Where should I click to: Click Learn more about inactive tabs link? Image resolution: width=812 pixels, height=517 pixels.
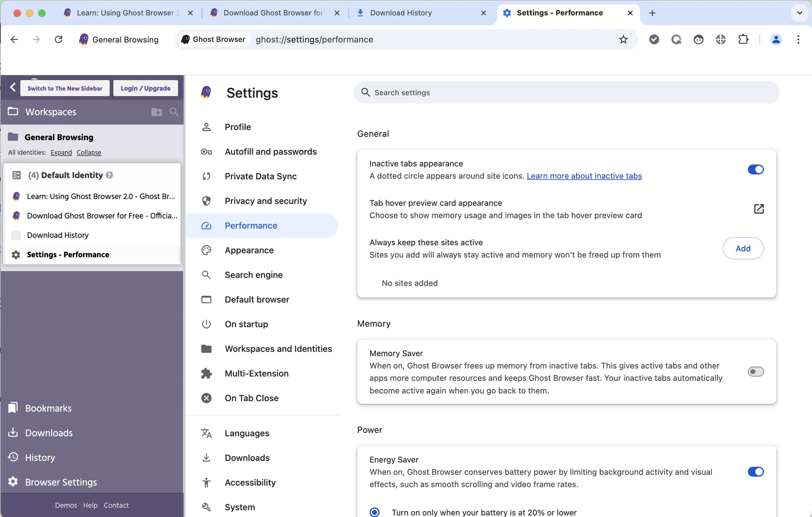tap(584, 176)
